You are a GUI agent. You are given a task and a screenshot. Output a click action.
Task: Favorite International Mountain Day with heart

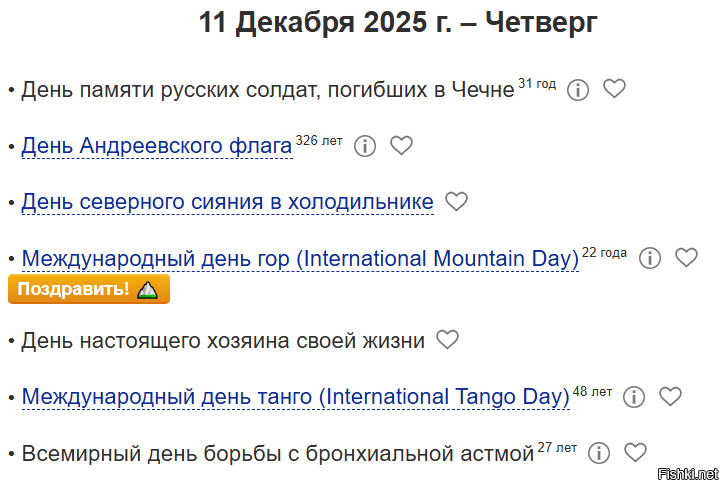686,257
